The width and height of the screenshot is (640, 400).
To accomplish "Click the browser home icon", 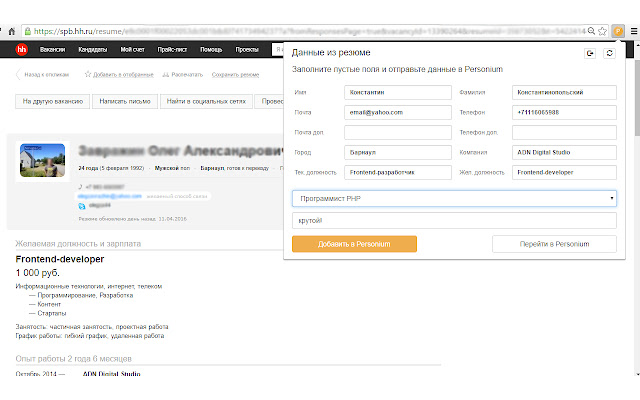I will click(12, 31).
